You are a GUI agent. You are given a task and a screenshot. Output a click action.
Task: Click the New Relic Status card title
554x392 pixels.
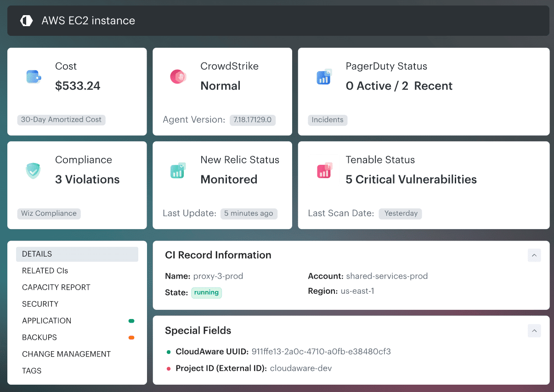coord(240,160)
